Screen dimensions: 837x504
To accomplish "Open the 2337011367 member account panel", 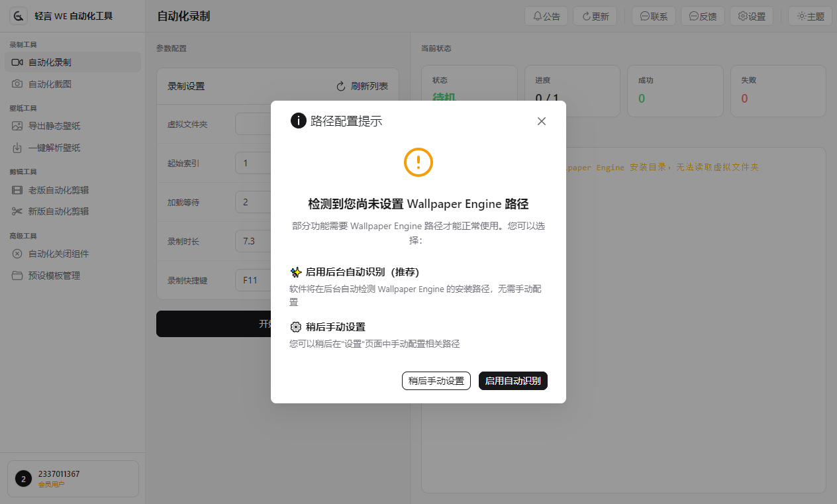I will [x=73, y=478].
